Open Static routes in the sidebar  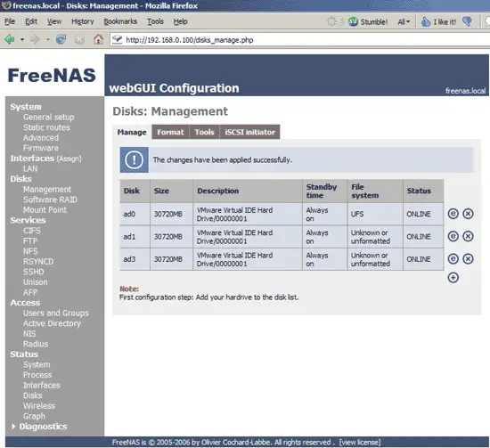(46, 127)
